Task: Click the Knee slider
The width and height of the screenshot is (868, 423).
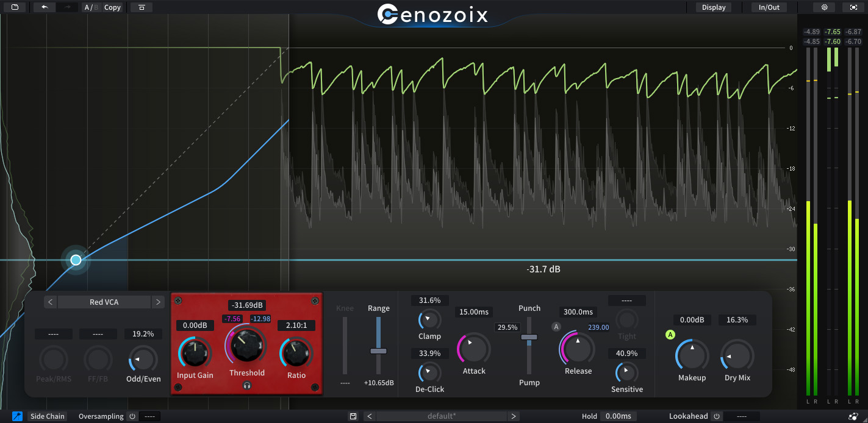Action: (x=345, y=346)
